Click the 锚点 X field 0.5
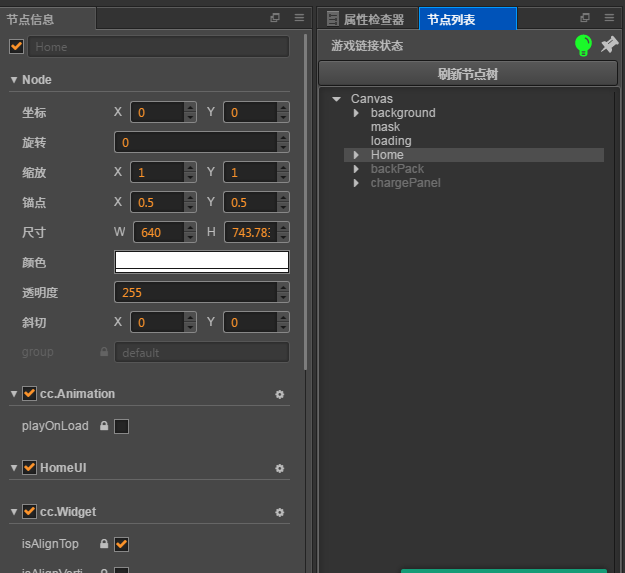Viewport: 625px width, 573px height. (157, 202)
